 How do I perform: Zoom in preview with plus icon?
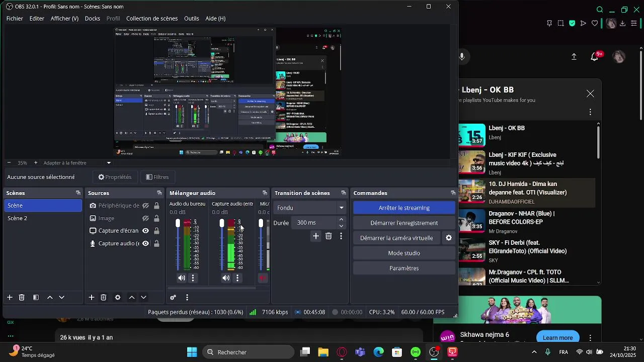[x=36, y=163]
